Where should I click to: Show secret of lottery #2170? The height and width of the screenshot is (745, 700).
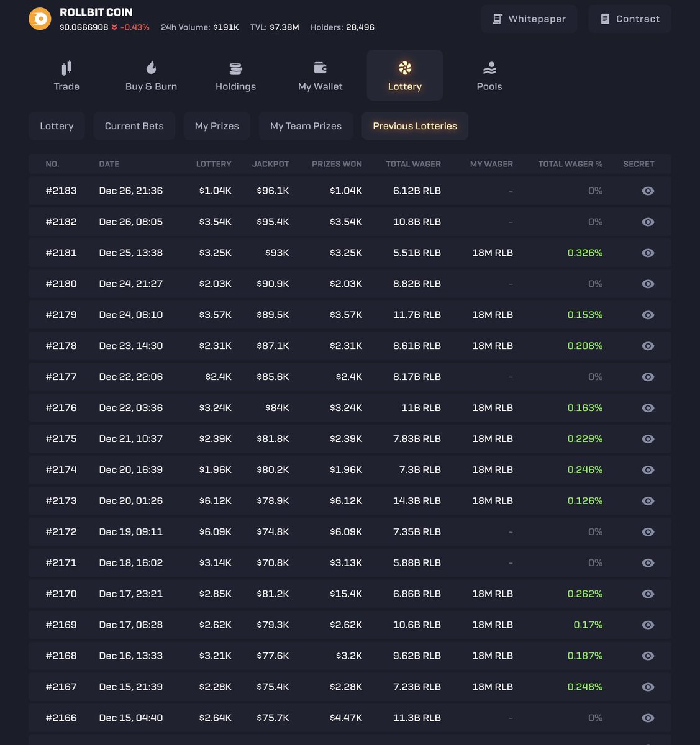(x=648, y=594)
